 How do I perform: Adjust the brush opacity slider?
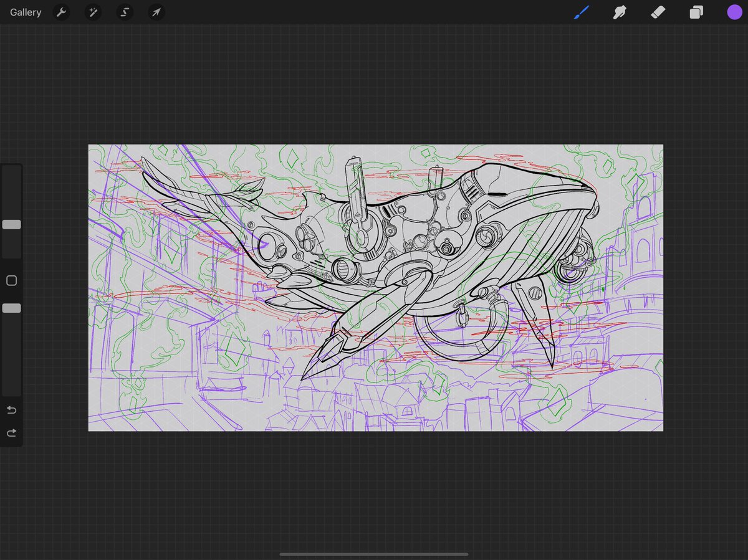11,308
